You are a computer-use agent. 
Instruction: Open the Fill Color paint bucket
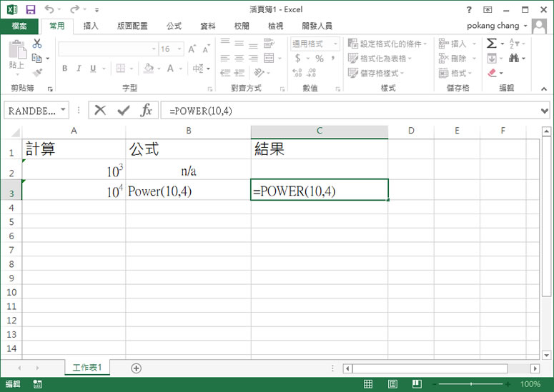pyautogui.click(x=149, y=68)
